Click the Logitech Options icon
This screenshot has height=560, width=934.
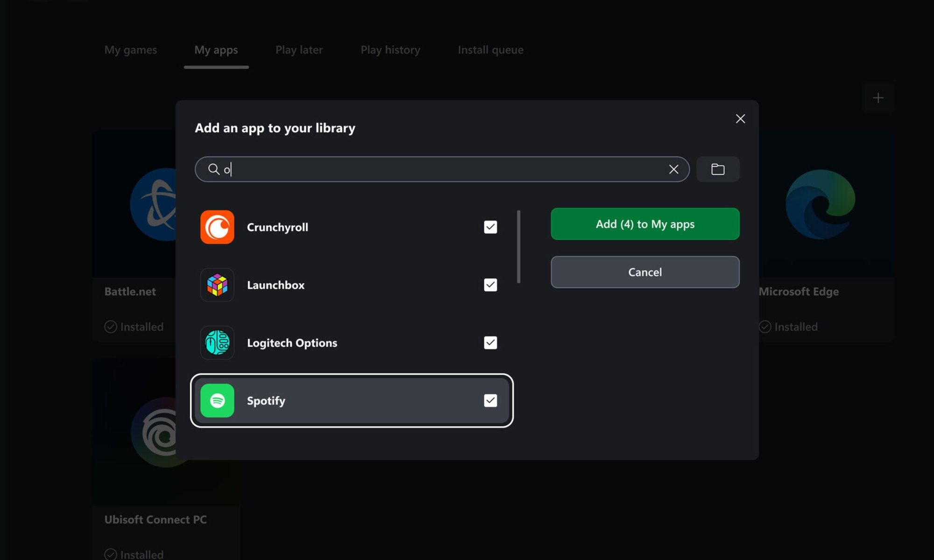click(217, 343)
